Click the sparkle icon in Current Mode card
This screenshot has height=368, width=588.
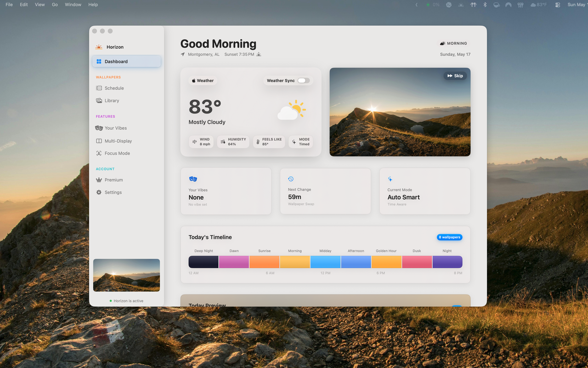(390, 179)
